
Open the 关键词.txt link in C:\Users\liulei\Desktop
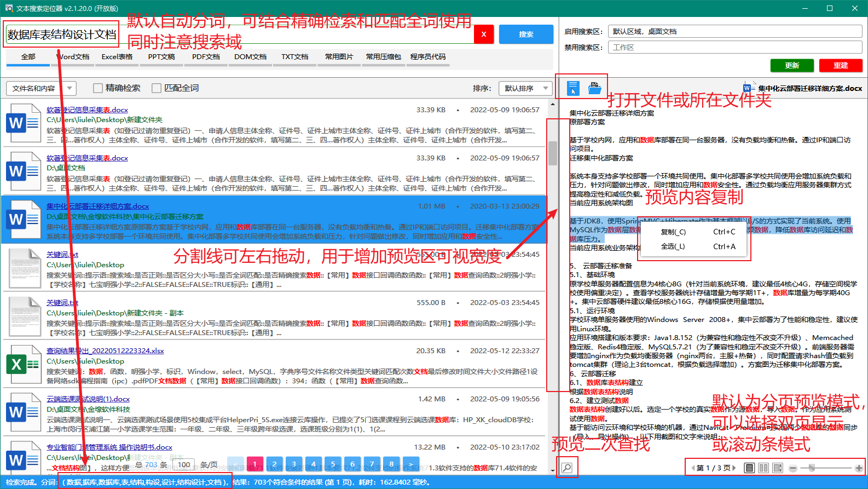62,255
